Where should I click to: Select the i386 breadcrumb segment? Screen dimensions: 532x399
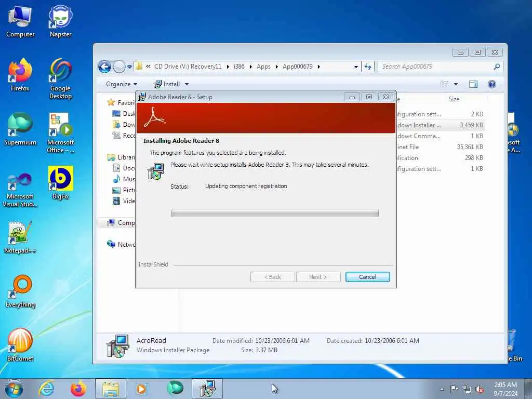[239, 66]
